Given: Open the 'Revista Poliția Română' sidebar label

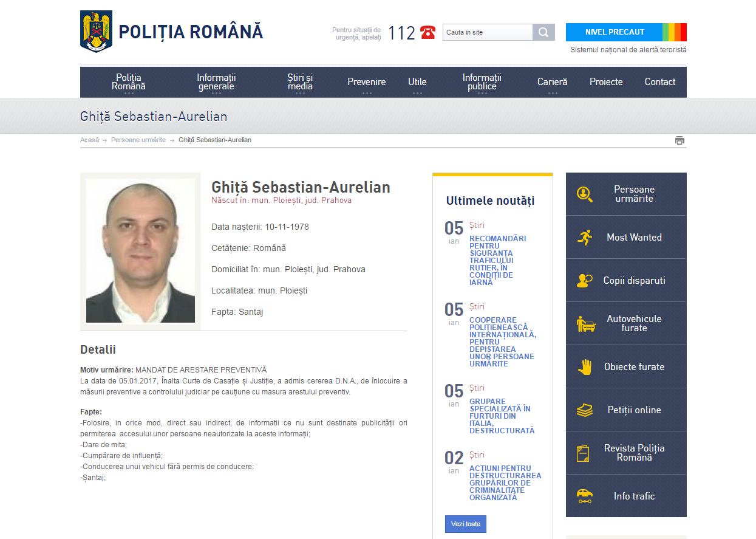Looking at the screenshot, I should (634, 453).
